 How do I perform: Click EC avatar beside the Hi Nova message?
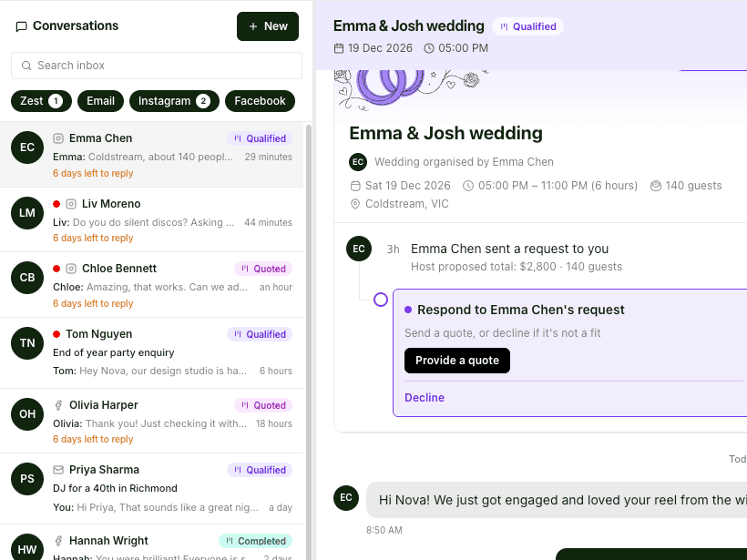[346, 498]
